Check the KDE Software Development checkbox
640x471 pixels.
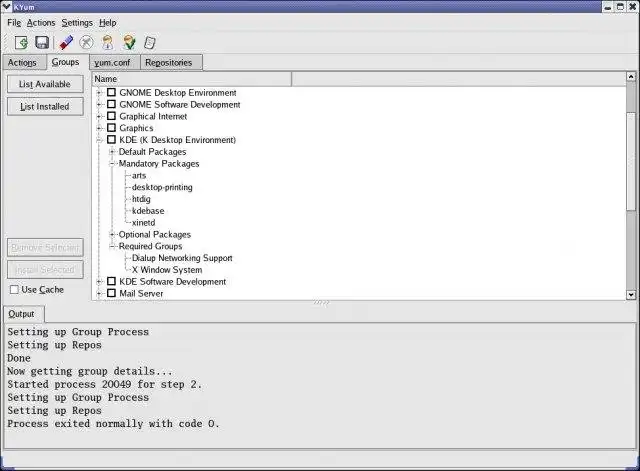point(111,281)
